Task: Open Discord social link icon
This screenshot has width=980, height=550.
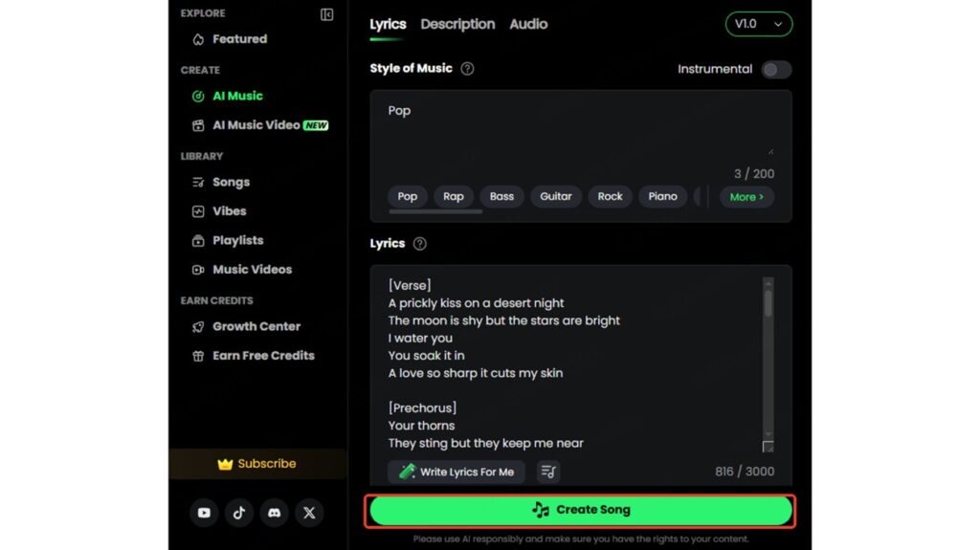Action: tap(274, 513)
